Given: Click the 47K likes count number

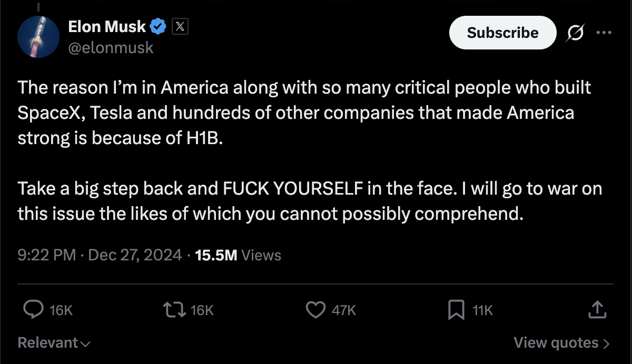Looking at the screenshot, I should click(344, 310).
